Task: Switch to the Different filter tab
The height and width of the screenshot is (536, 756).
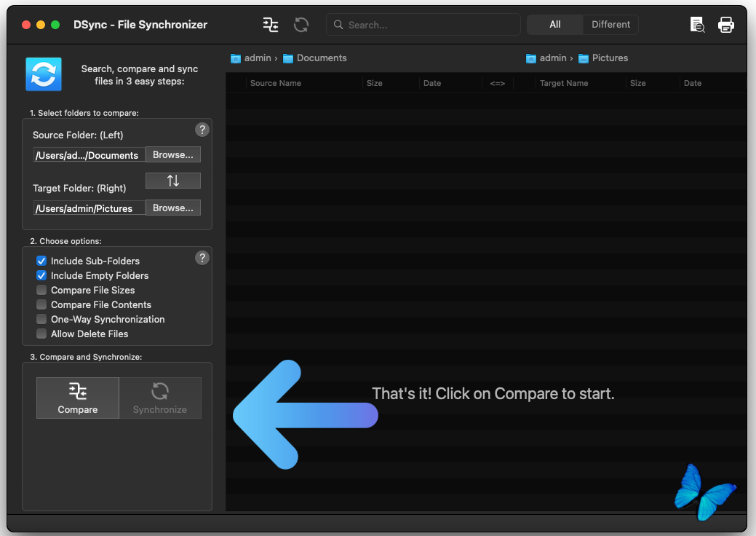Action: click(610, 25)
